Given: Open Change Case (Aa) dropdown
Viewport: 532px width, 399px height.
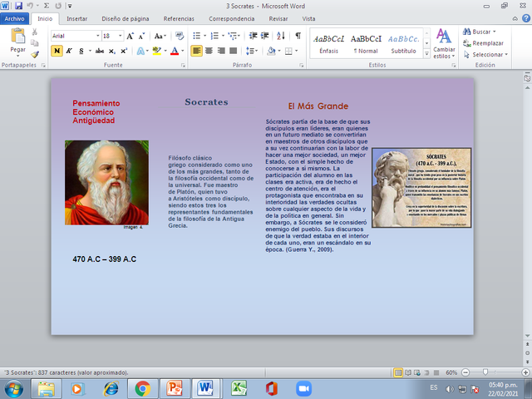Looking at the screenshot, I should click(x=160, y=36).
